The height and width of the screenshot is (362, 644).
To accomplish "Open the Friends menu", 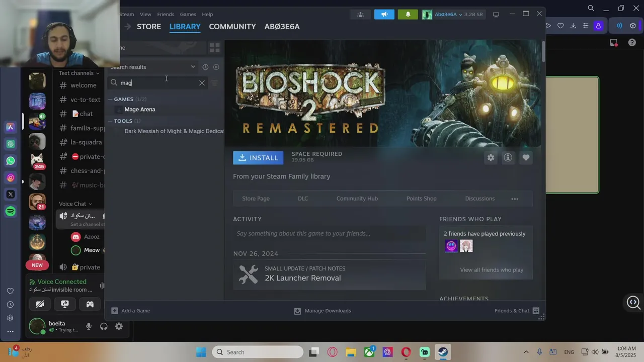I will click(166, 15).
